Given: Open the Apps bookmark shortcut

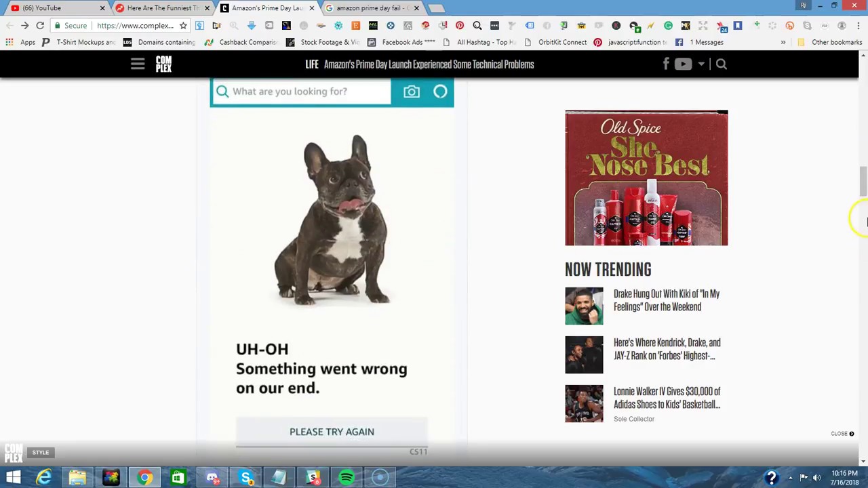Looking at the screenshot, I should coord(20,42).
